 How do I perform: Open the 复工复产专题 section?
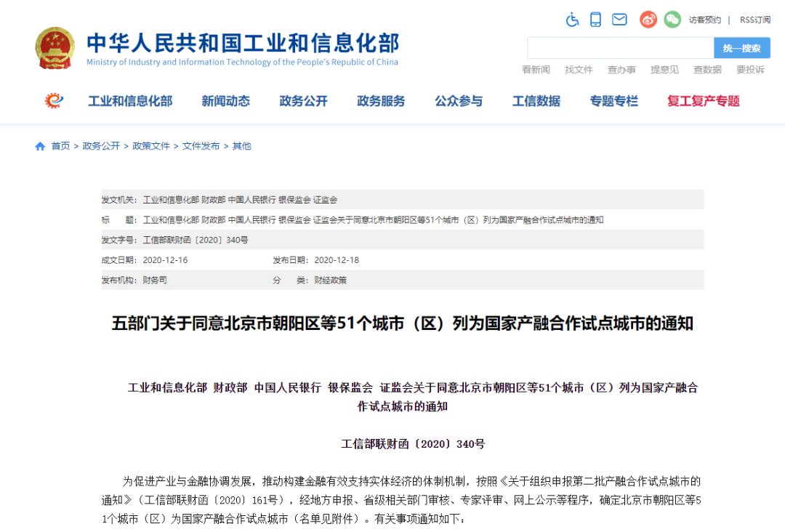point(702,101)
